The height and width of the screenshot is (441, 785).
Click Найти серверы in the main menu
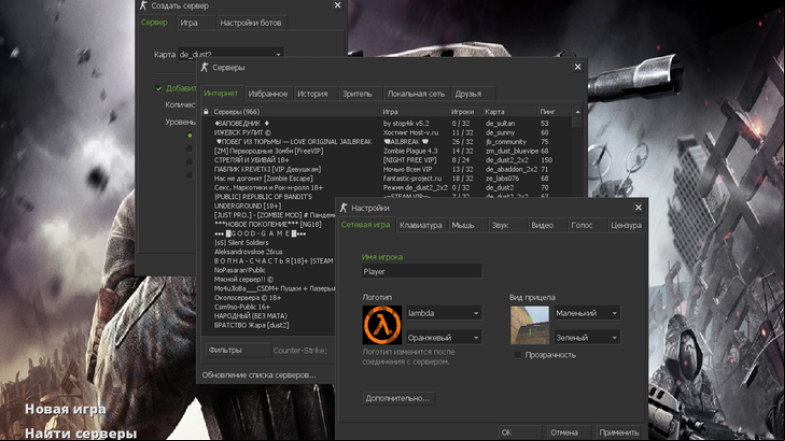click(81, 433)
